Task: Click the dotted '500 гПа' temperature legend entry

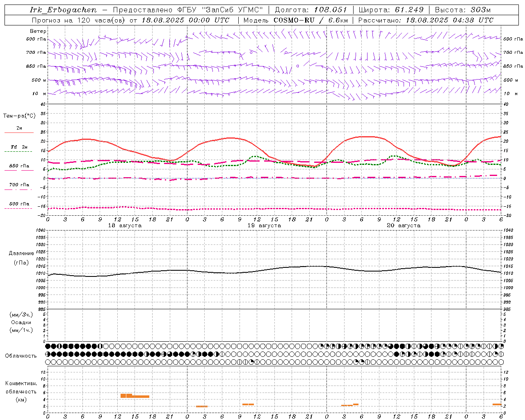Action: [19, 204]
